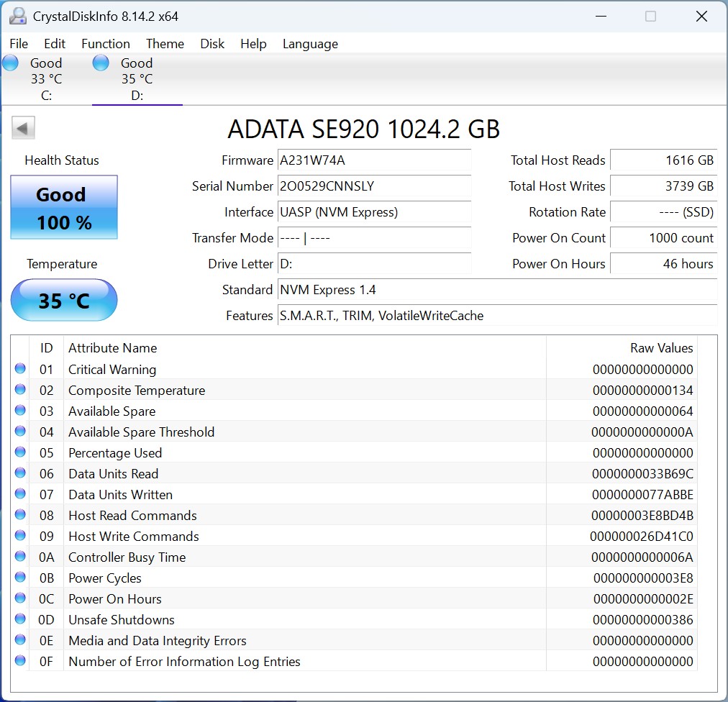Click the Raw Values column header
Viewport: 728px width, 702px height.
click(x=661, y=348)
